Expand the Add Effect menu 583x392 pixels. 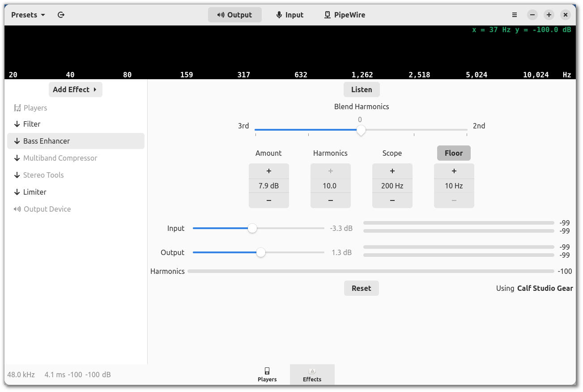(75, 89)
